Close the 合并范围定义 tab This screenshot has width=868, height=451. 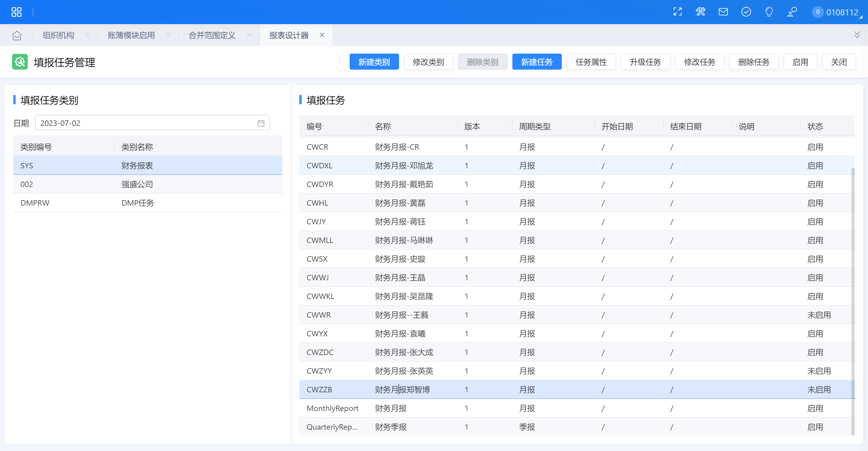(x=249, y=35)
